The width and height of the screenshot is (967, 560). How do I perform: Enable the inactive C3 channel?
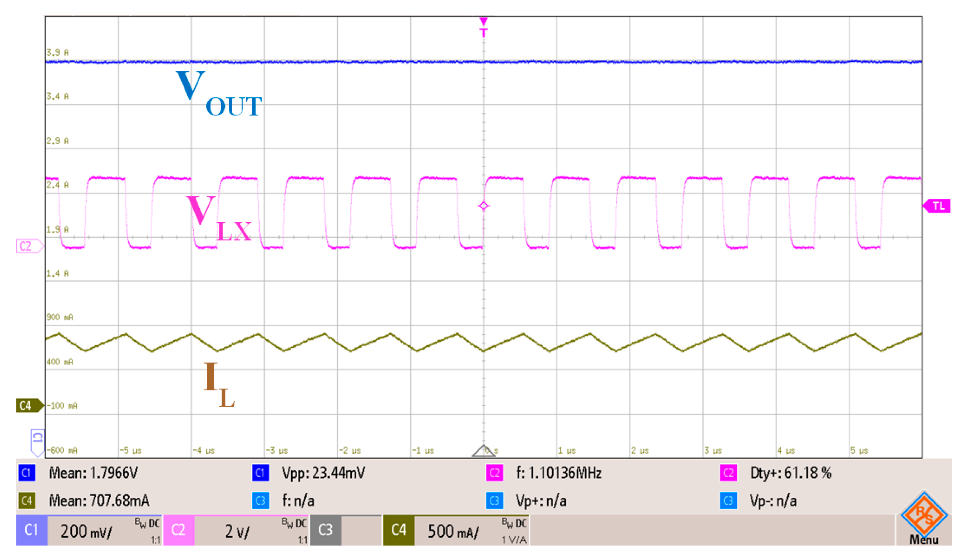pos(326,530)
